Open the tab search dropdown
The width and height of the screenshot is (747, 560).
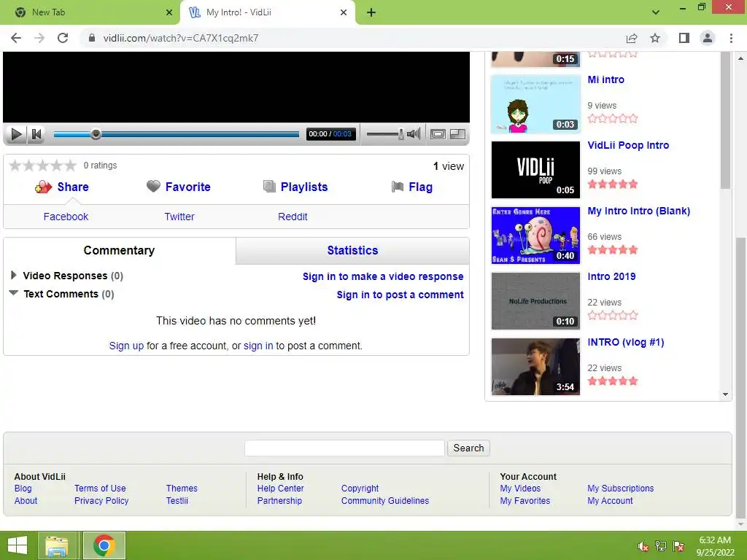[656, 12]
